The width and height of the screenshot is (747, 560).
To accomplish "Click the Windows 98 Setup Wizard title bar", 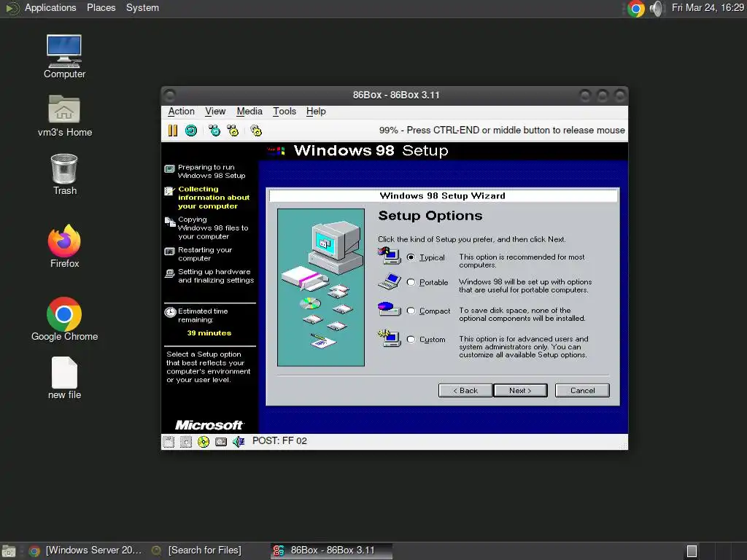I will click(x=443, y=195).
